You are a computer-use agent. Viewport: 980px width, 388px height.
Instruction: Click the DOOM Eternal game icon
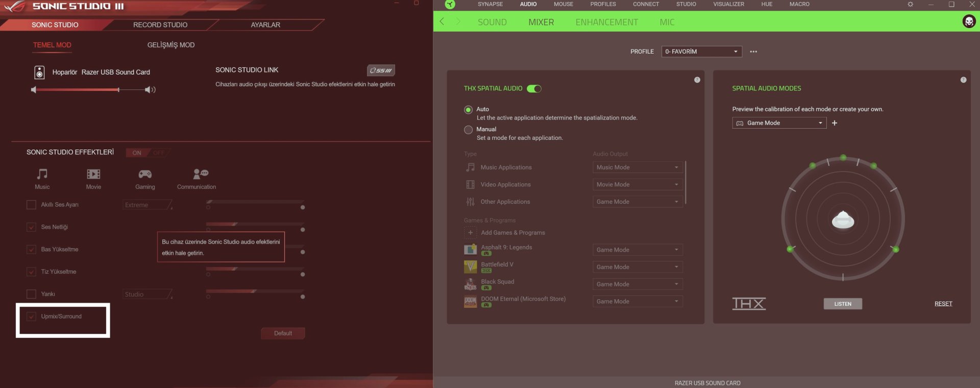click(x=470, y=302)
